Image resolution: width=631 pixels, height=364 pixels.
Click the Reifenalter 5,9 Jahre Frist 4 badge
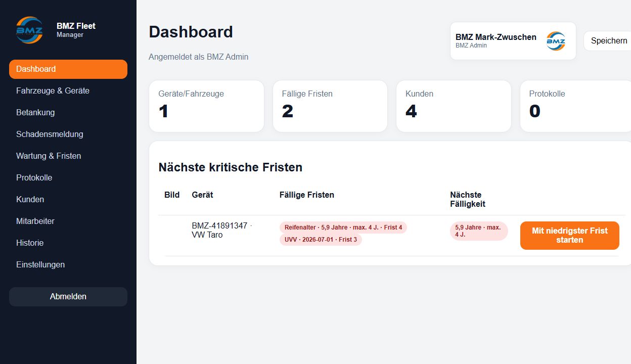click(x=343, y=227)
